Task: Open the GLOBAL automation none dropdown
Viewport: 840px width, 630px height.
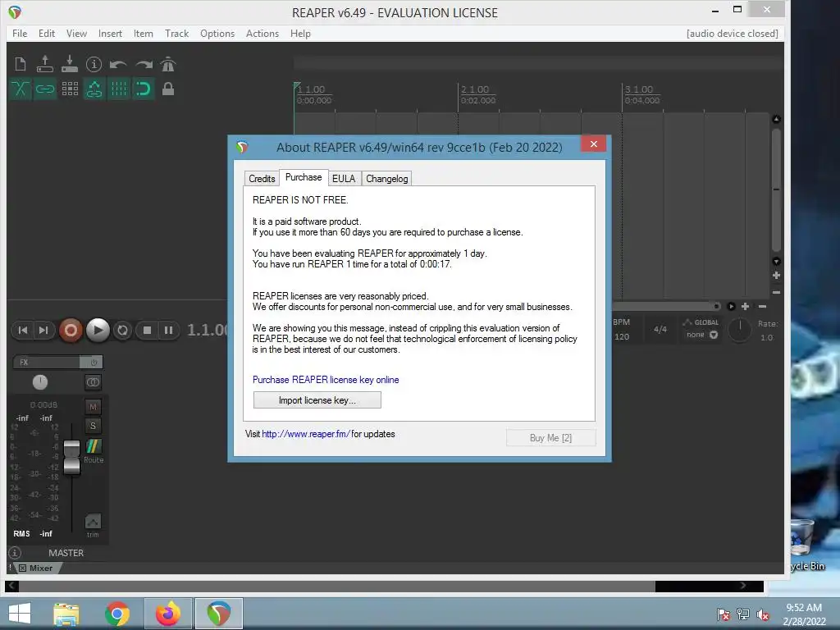Action: click(702, 335)
